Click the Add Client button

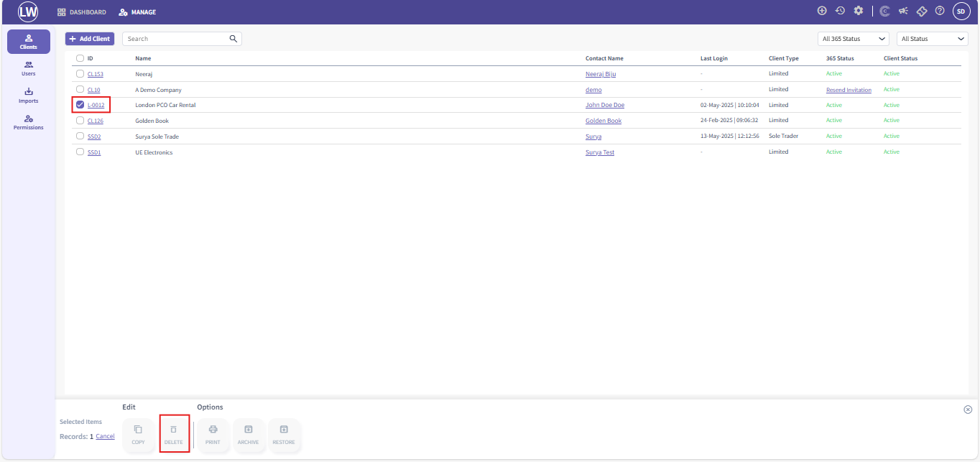point(90,39)
